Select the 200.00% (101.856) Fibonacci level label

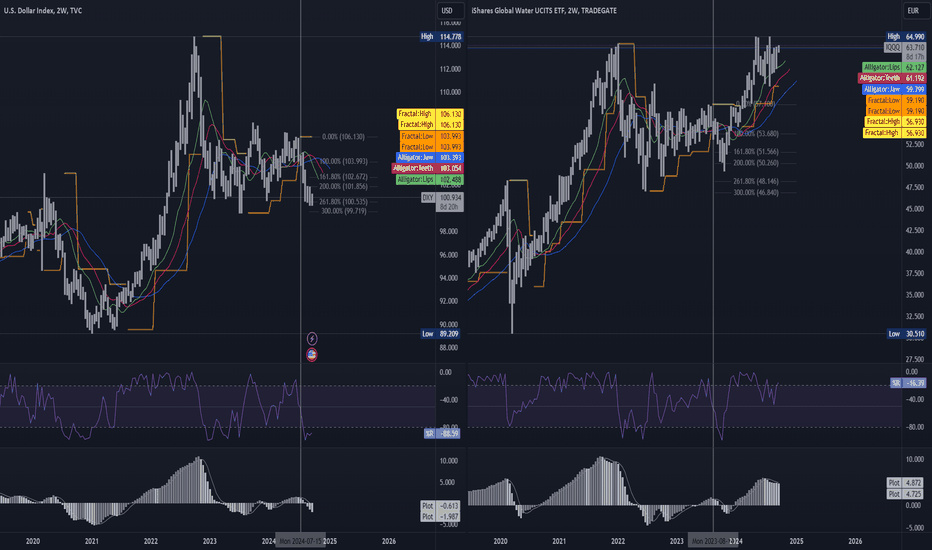point(344,187)
